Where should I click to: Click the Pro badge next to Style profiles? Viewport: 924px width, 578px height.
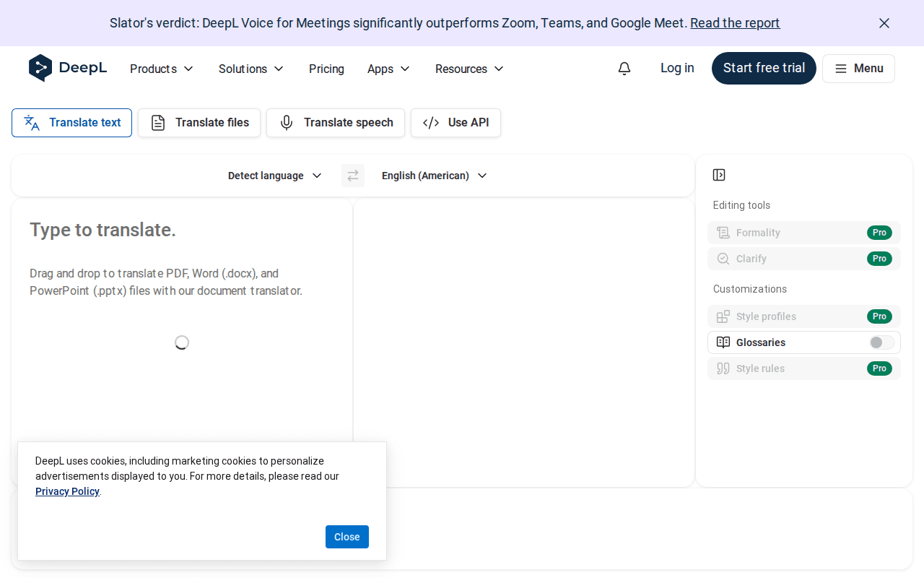[879, 316]
